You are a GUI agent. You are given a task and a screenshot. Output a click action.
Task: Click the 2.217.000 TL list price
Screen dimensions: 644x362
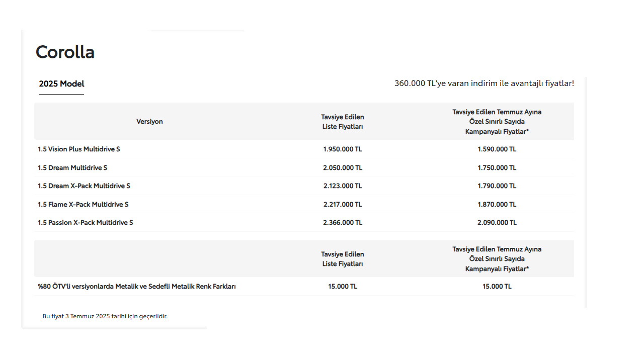(343, 204)
